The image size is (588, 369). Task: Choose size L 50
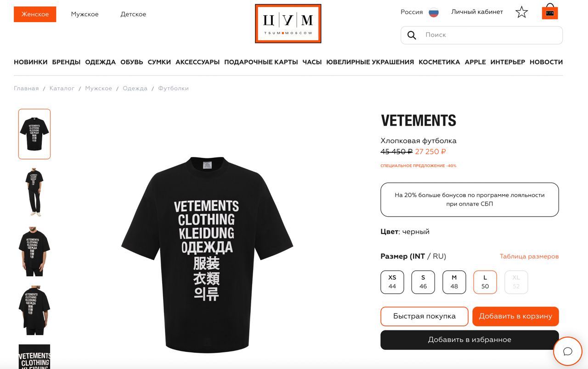pos(485,282)
